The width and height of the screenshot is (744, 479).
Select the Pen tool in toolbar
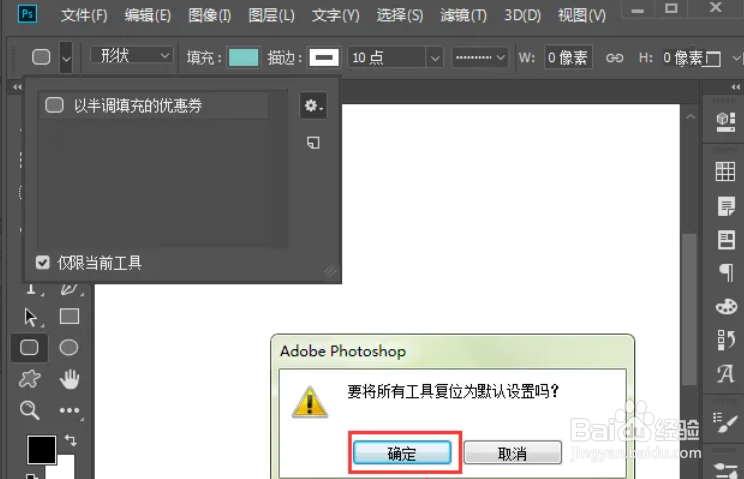click(x=69, y=289)
